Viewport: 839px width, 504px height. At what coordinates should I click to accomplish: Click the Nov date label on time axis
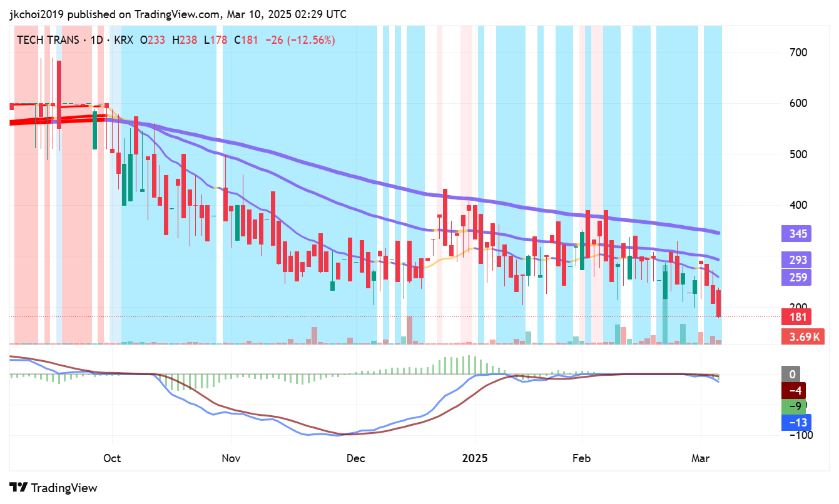point(231,458)
